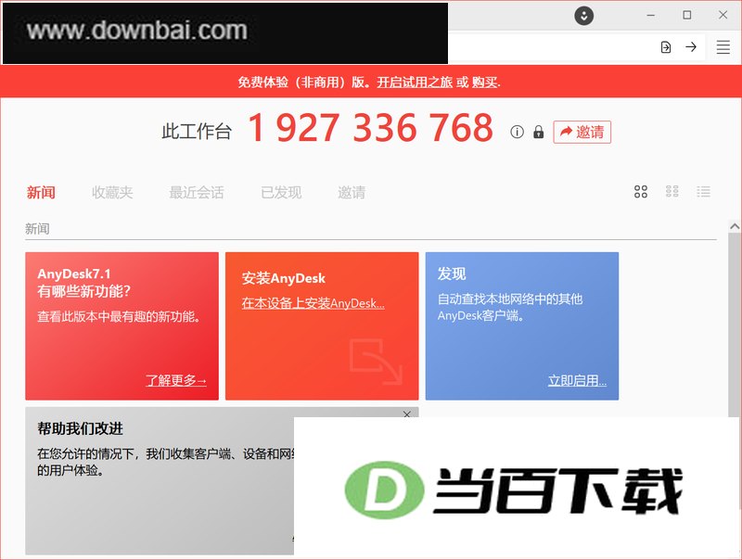742x560 pixels.
Task: Click the workstation ID 1 927 336 768
Action: pos(370,128)
